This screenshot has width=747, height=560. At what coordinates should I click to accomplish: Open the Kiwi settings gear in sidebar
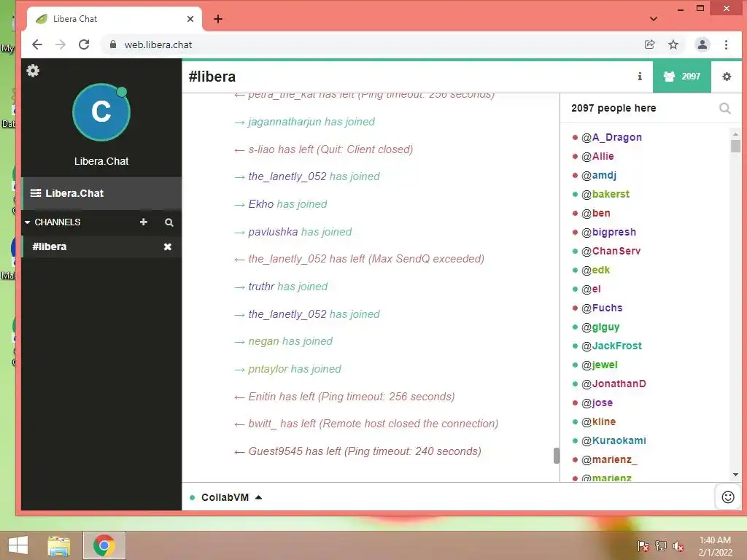pos(33,71)
